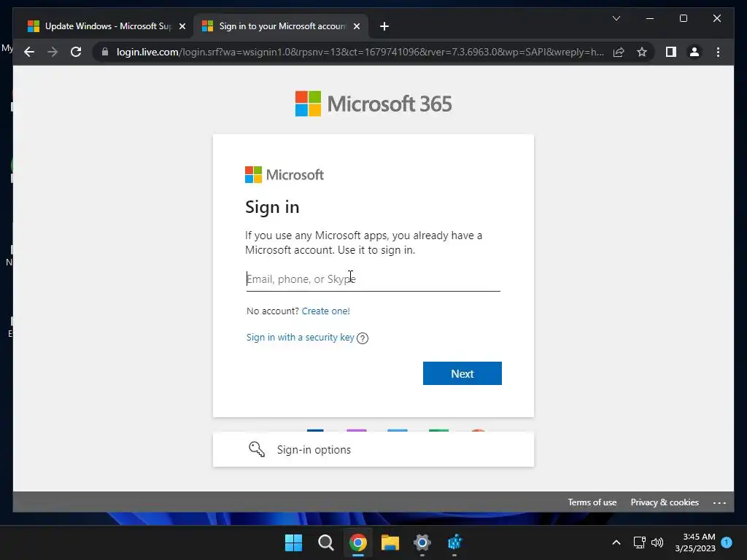Open security key help question mark

363,338
